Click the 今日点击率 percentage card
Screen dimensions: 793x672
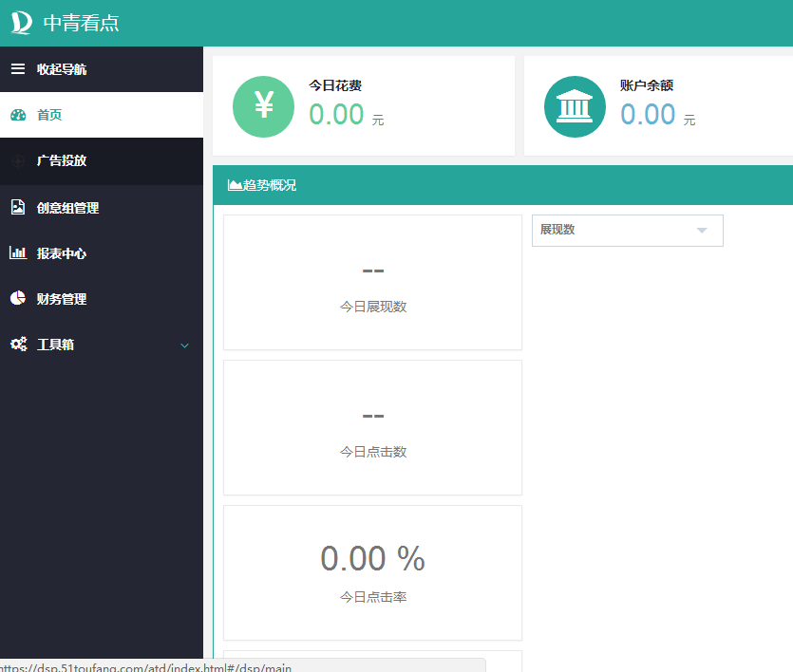[371, 572]
